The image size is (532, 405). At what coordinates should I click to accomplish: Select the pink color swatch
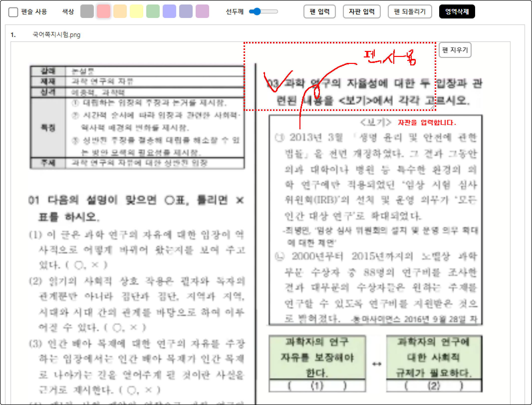pos(104,11)
